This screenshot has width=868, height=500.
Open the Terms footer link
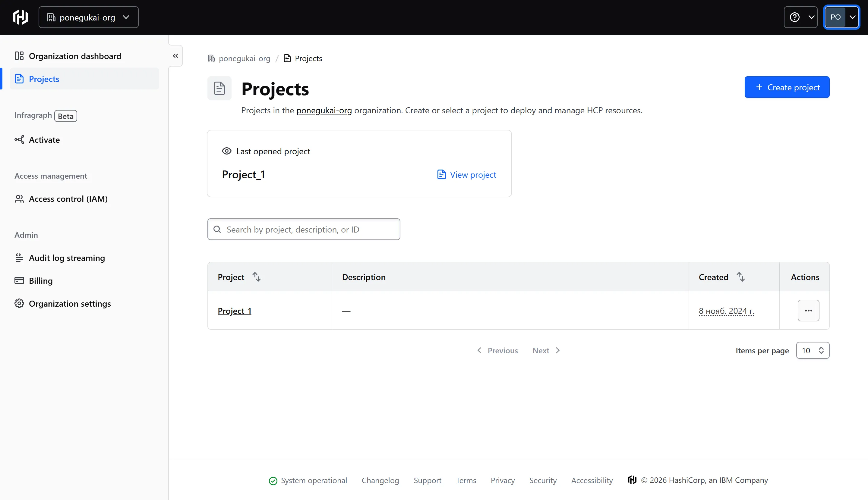click(x=466, y=480)
